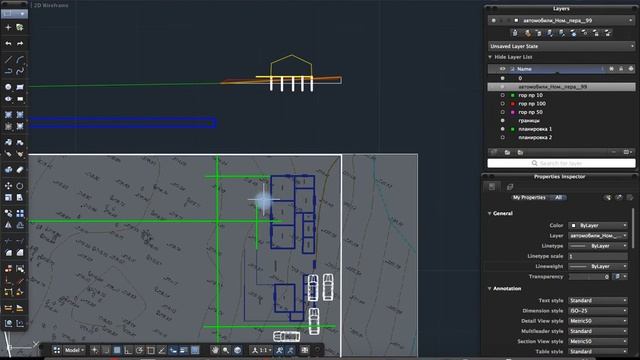The width and height of the screenshot is (640, 360).
Task: Click the Linetype scale value field
Action: (598, 256)
